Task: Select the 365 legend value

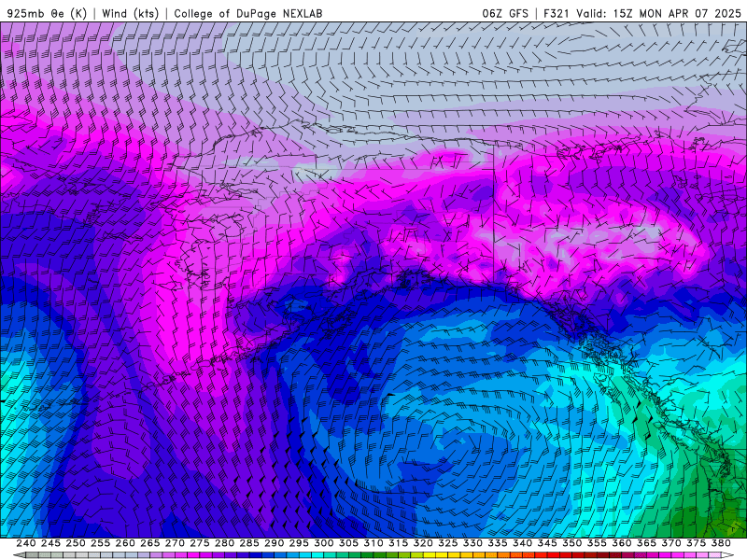Action: pos(646,543)
